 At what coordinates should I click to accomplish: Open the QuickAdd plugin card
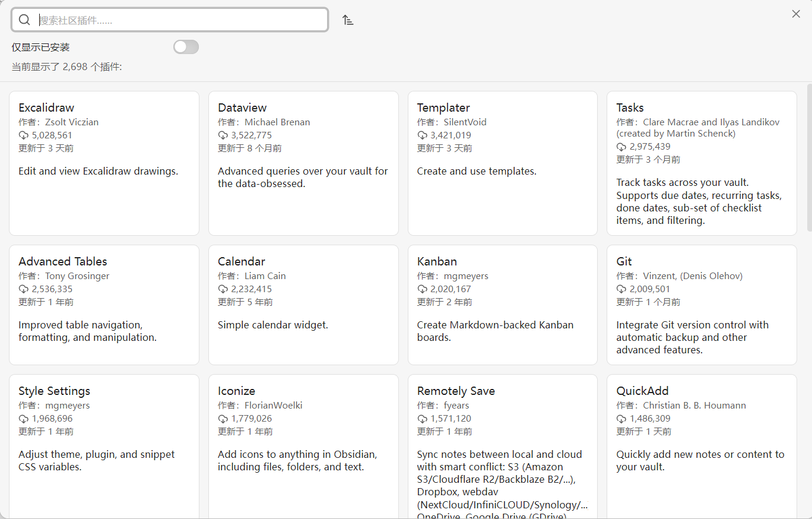[702, 445]
